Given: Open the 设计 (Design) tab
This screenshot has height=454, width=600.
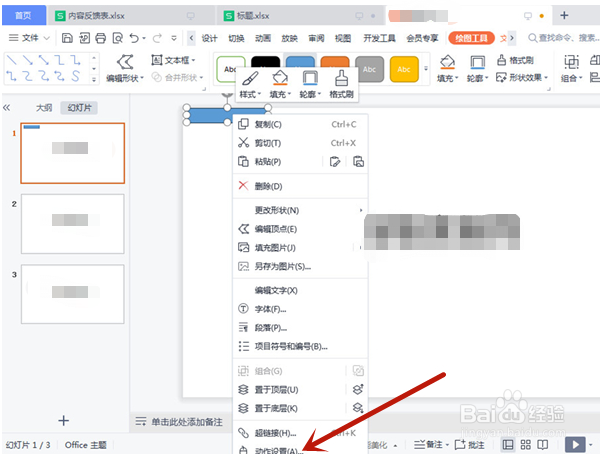Looking at the screenshot, I should pos(209,38).
